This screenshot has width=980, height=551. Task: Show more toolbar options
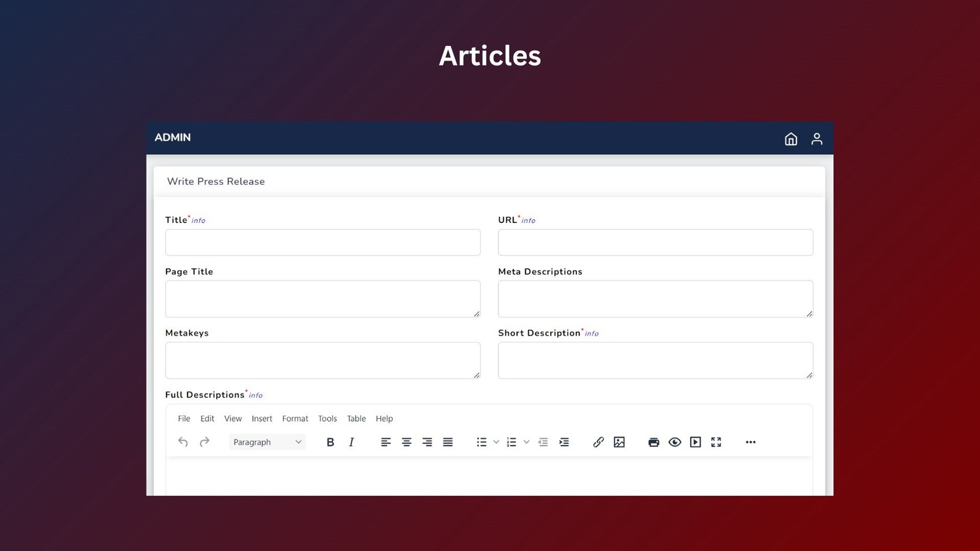[751, 442]
